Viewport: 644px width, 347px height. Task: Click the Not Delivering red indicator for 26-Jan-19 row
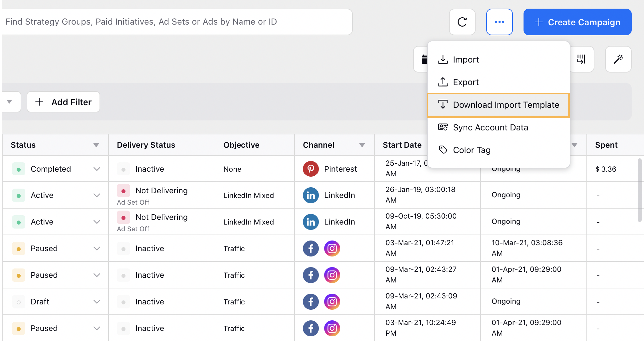pyautogui.click(x=123, y=191)
